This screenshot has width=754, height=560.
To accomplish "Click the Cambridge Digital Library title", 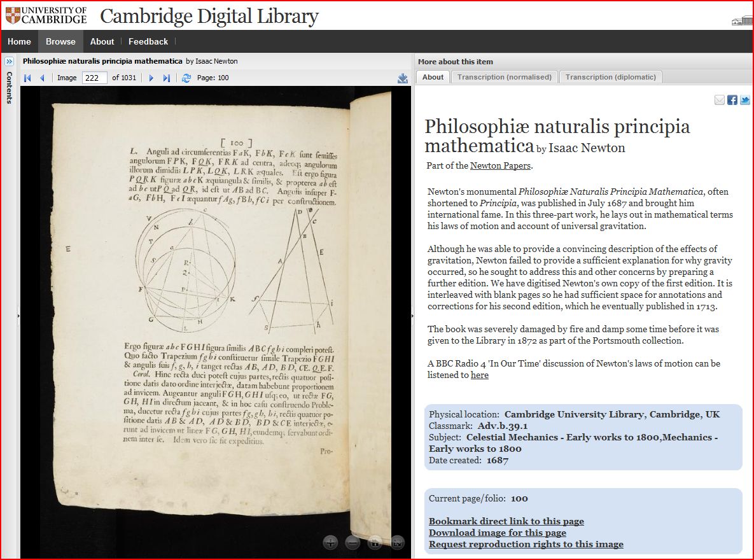I will pyautogui.click(x=209, y=17).
